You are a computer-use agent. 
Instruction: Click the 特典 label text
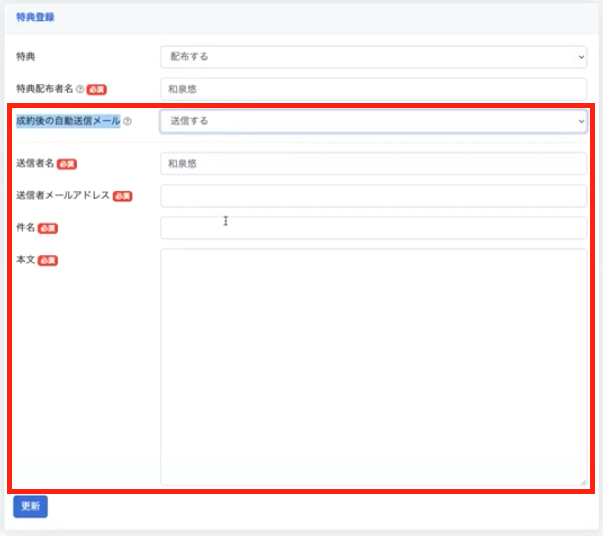pos(26,57)
